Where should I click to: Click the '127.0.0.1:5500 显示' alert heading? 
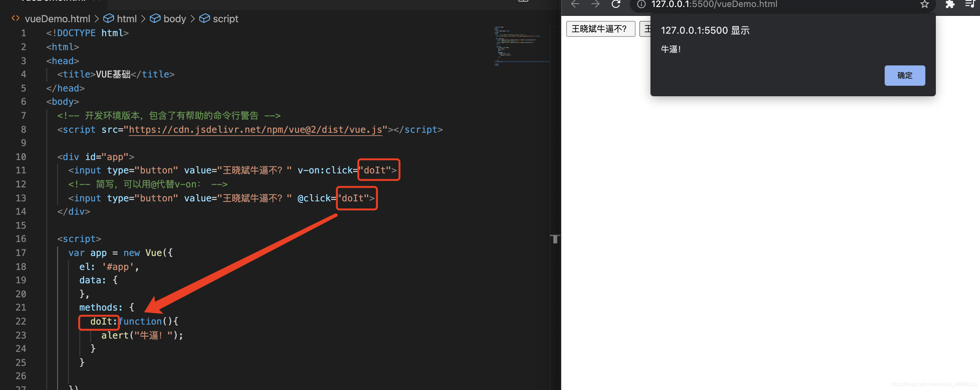coord(705,30)
